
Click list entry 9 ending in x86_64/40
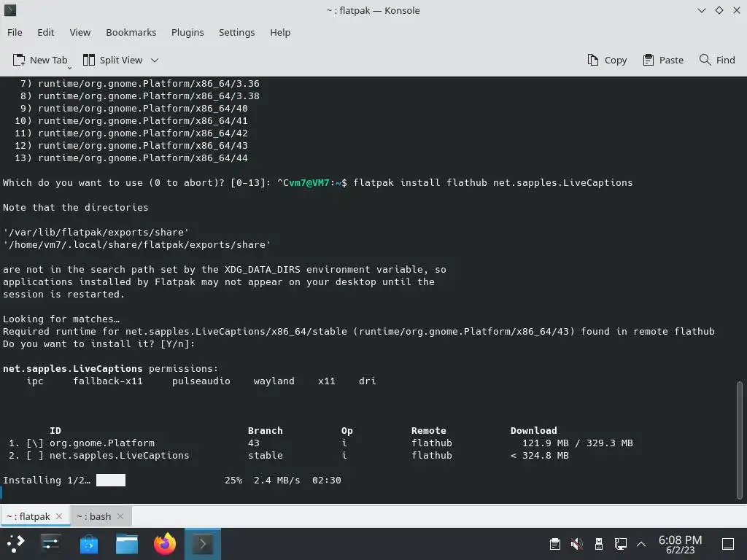134,109
